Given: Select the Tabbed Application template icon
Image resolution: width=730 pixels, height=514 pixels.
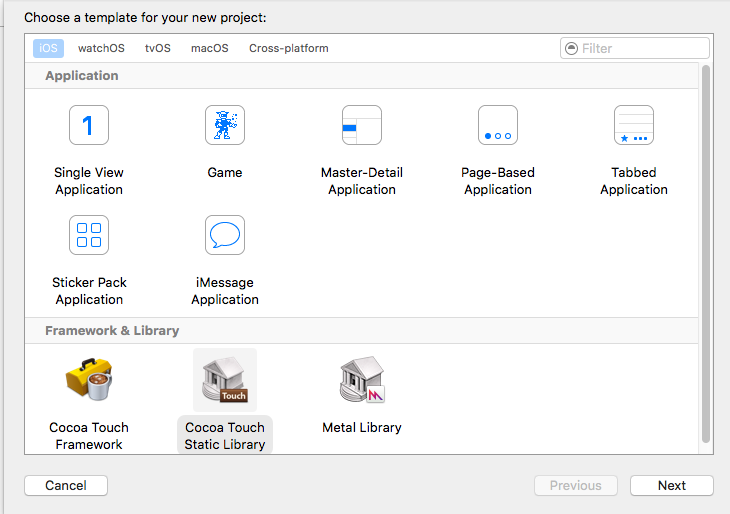Looking at the screenshot, I should click(634, 125).
